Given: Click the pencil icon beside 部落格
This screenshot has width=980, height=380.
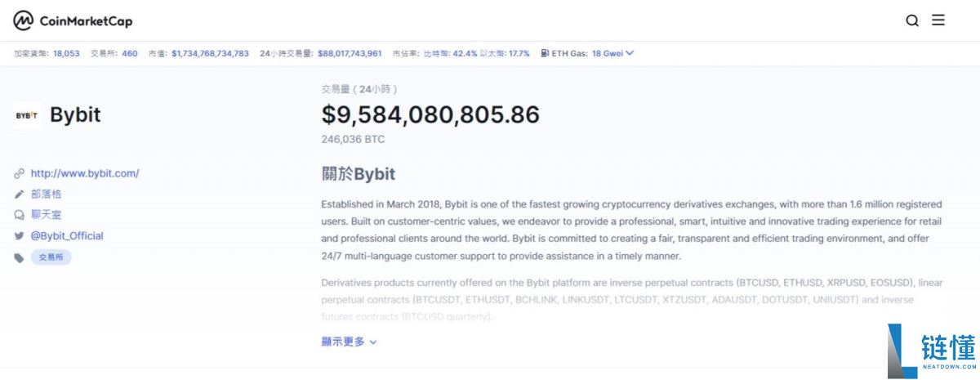Looking at the screenshot, I should 19,194.
